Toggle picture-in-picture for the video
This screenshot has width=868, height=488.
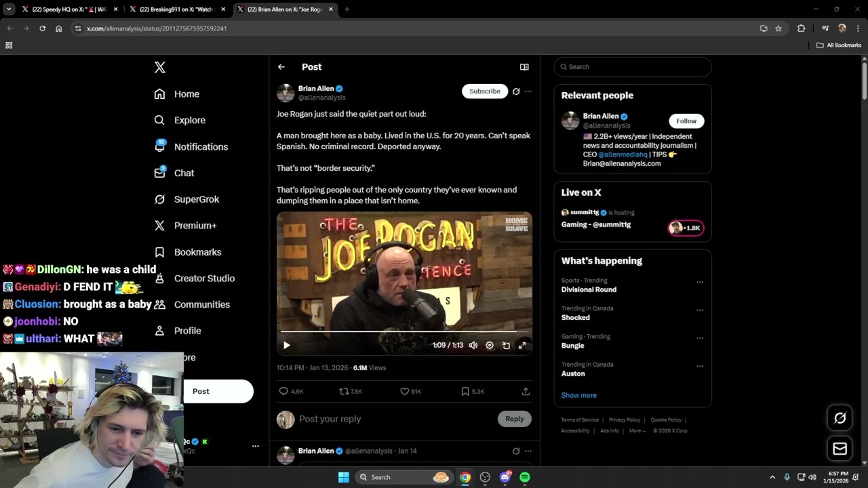pyautogui.click(x=506, y=345)
